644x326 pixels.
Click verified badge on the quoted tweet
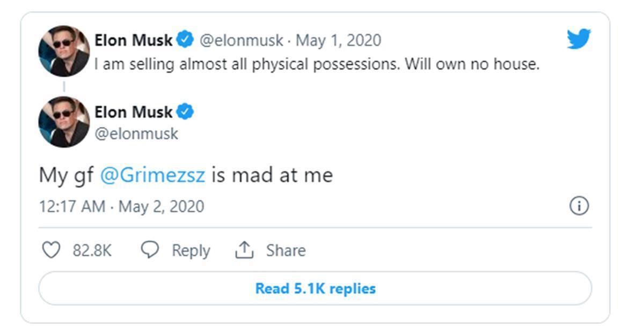[185, 40]
